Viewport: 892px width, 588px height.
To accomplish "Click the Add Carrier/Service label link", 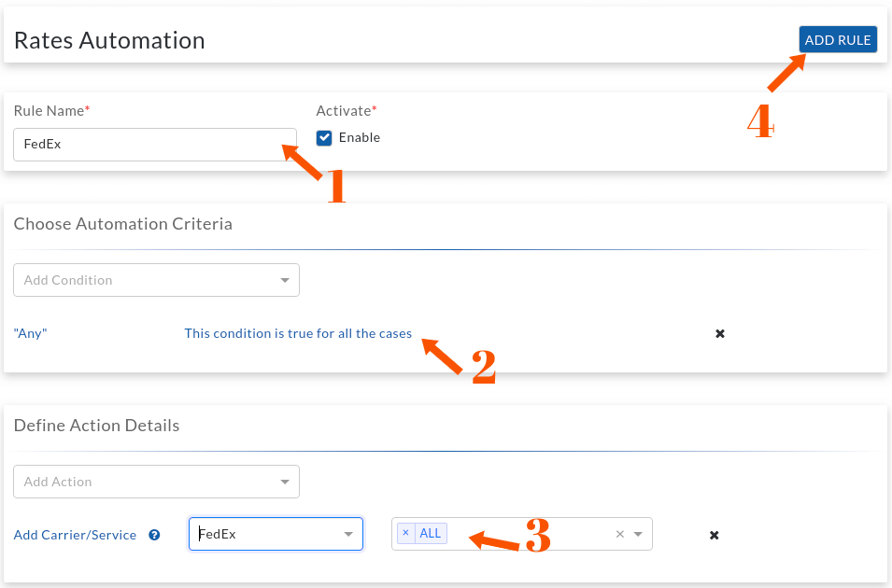I will coord(75,535).
